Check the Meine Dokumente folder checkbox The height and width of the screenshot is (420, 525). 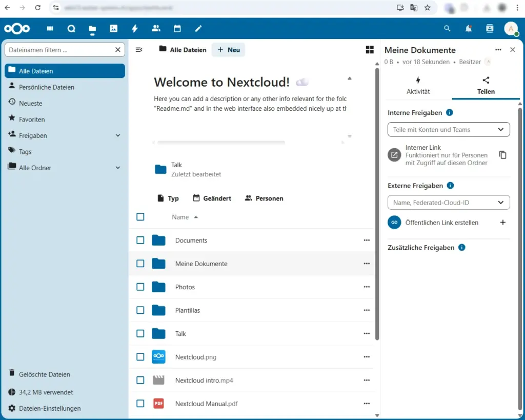click(x=140, y=264)
